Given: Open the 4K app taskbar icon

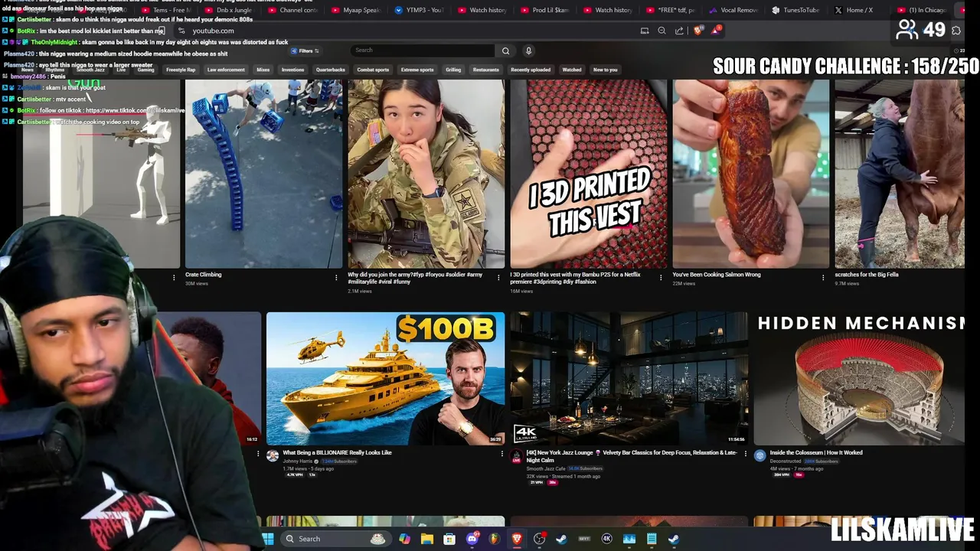Looking at the screenshot, I should coord(607,539).
